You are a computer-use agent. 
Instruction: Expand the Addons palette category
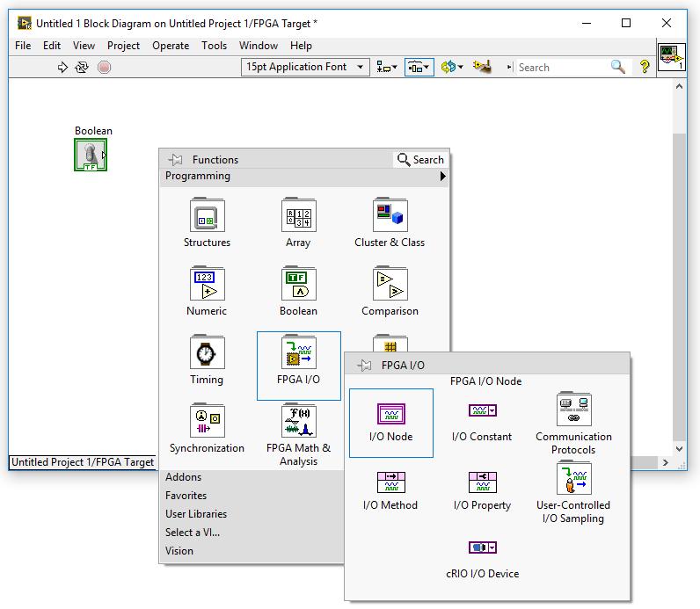pyautogui.click(x=184, y=477)
